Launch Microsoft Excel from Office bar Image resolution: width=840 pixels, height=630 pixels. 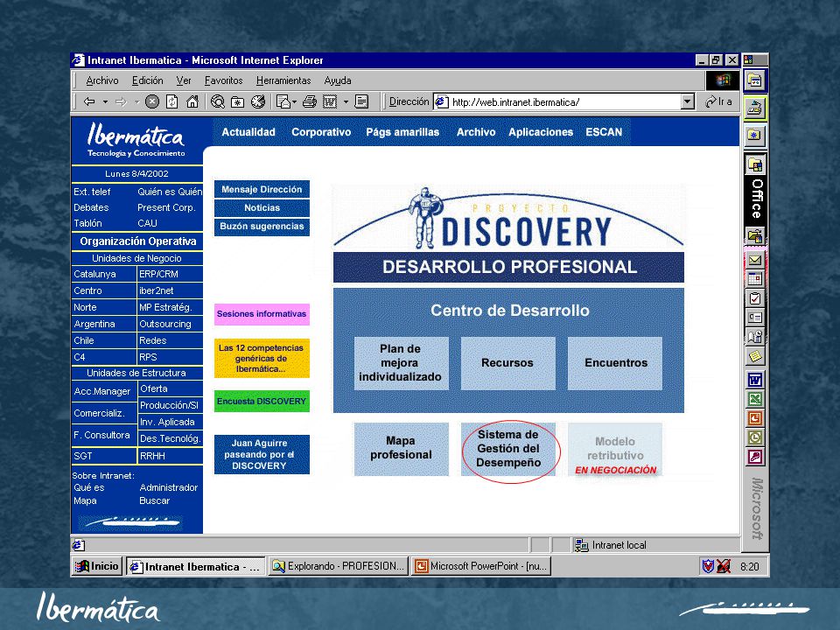(755, 399)
